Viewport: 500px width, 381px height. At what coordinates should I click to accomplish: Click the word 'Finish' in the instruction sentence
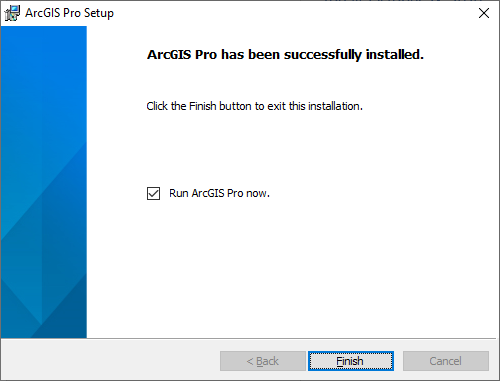pyautogui.click(x=203, y=106)
